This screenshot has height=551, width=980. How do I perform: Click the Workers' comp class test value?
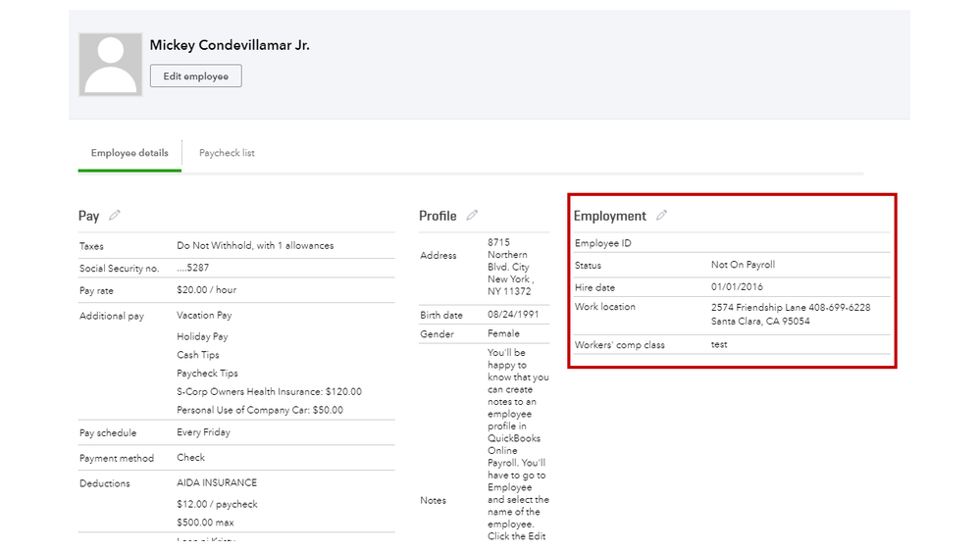(719, 345)
